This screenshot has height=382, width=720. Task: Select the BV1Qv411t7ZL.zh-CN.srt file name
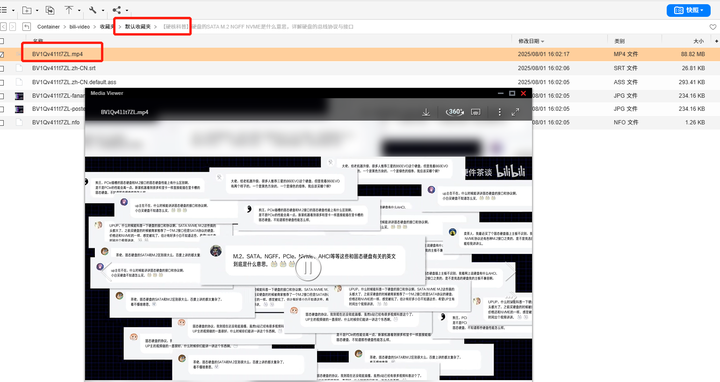coord(64,68)
